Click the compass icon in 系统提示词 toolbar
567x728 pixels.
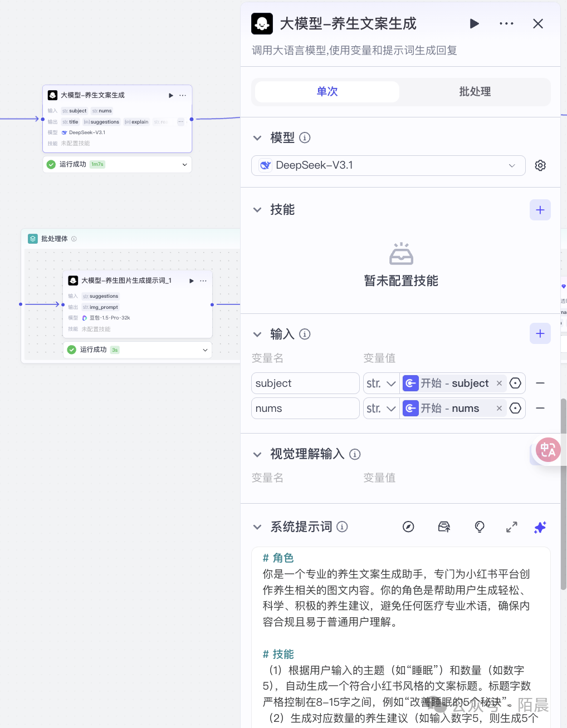pos(408,527)
